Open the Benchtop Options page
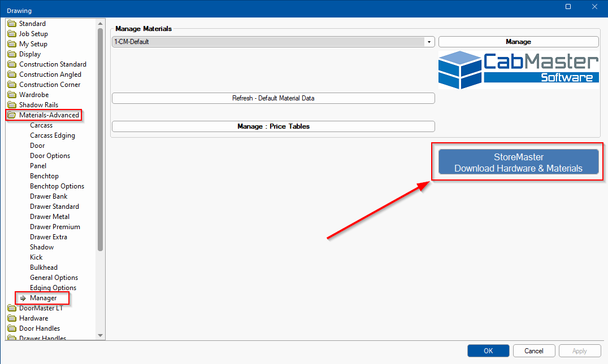Viewport: 608px width, 364px height. click(57, 186)
